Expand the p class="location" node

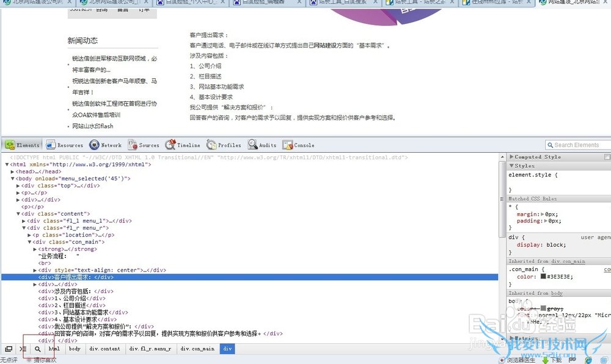(x=29, y=235)
